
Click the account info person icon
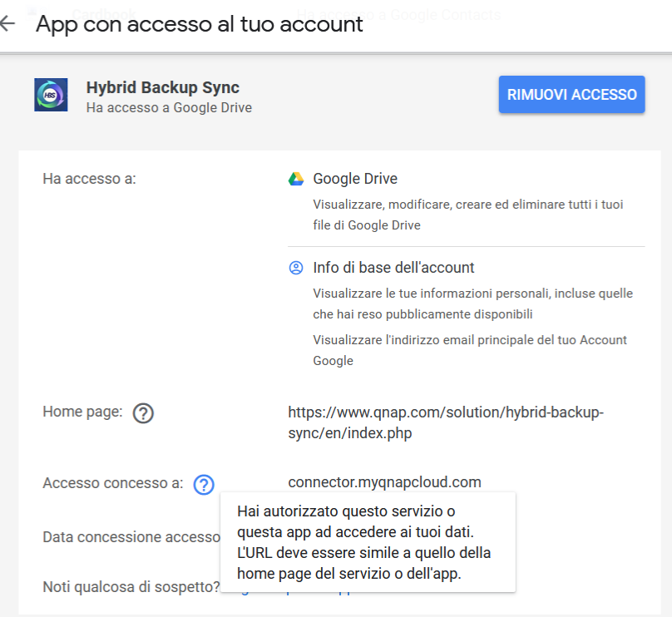[x=296, y=268]
